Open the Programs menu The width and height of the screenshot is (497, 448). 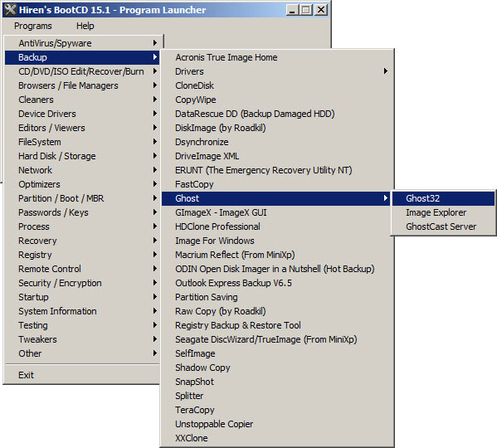(x=33, y=26)
